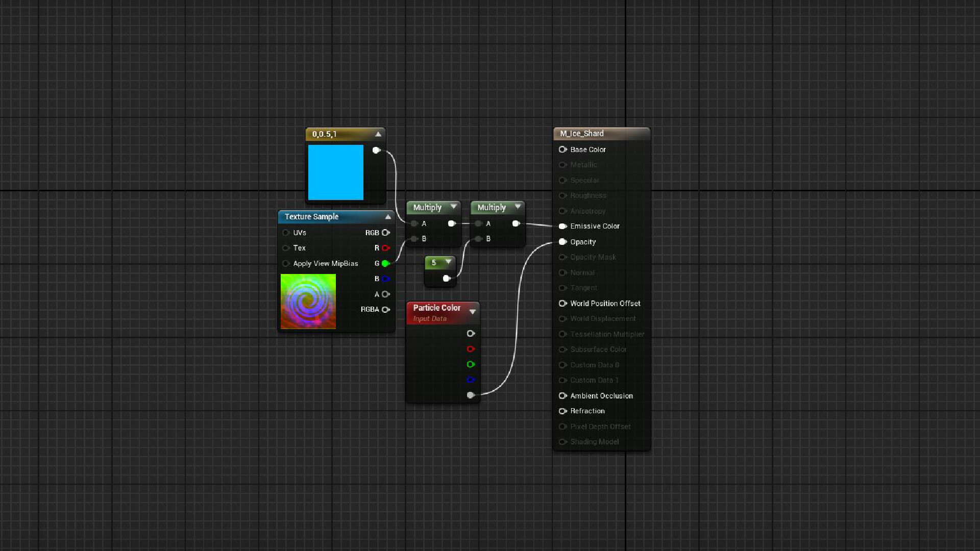Click the Base Color input pin
Viewport: 980px width, 551px height.
pyautogui.click(x=562, y=149)
